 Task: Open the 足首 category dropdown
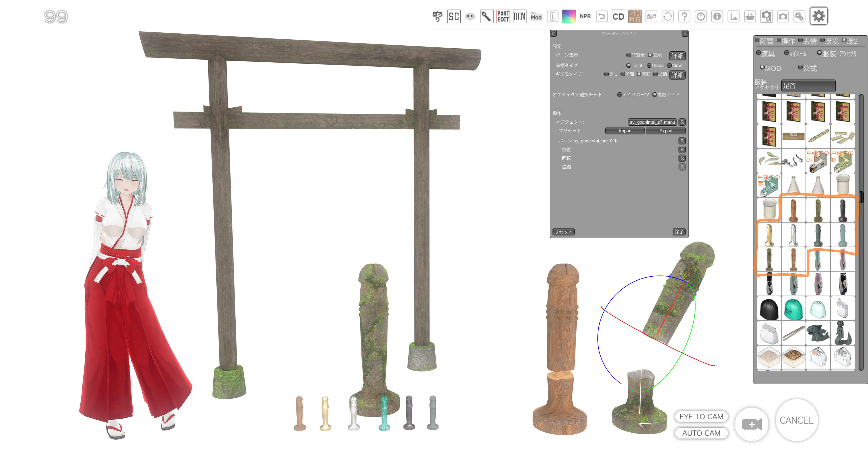tap(808, 86)
